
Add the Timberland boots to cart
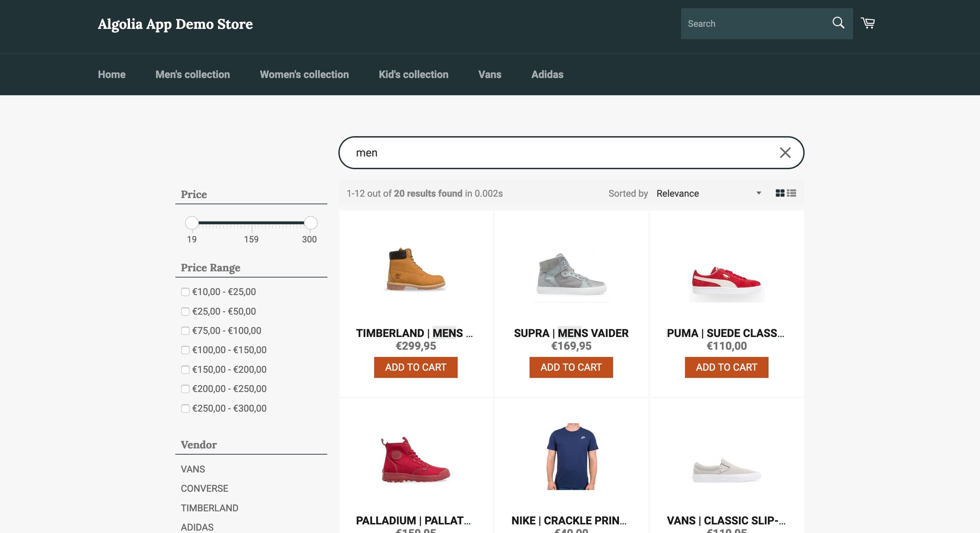[415, 368]
